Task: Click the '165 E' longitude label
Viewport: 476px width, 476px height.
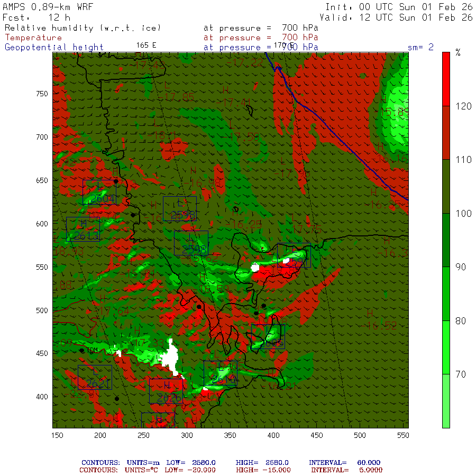Action: (x=146, y=45)
